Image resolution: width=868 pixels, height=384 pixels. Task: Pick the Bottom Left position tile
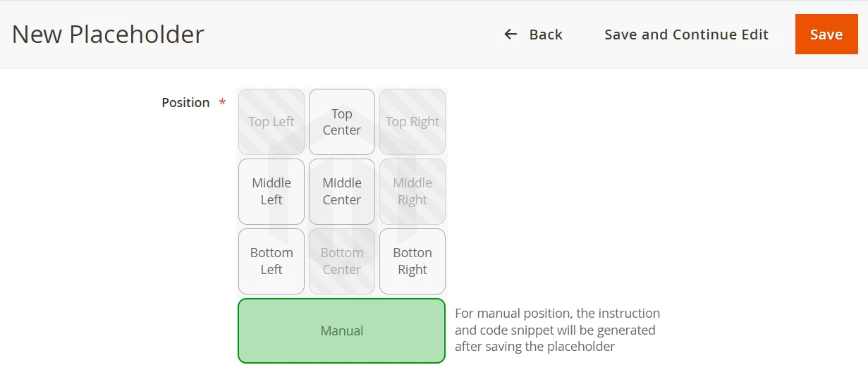click(271, 261)
